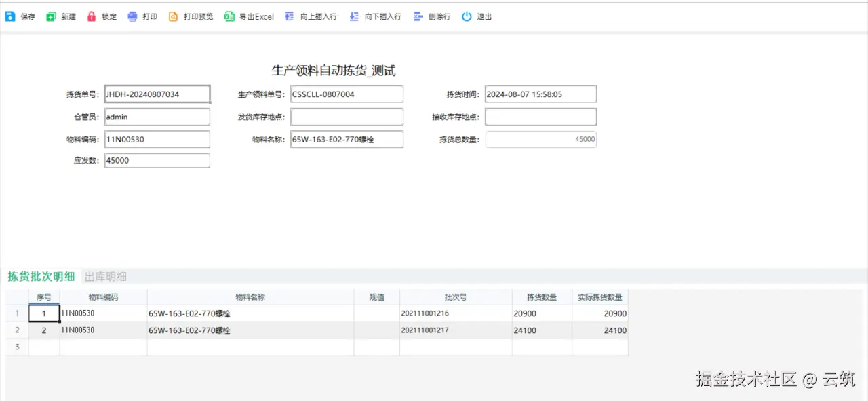Image resolution: width=868 pixels, height=401 pixels.
Task: Click the 导出Excel export icon
Action: click(229, 17)
